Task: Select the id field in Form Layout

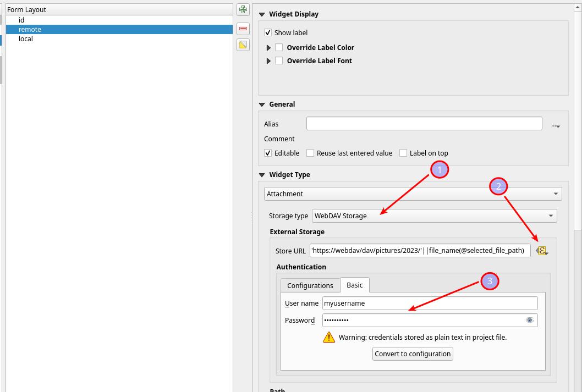Action: pos(119,20)
